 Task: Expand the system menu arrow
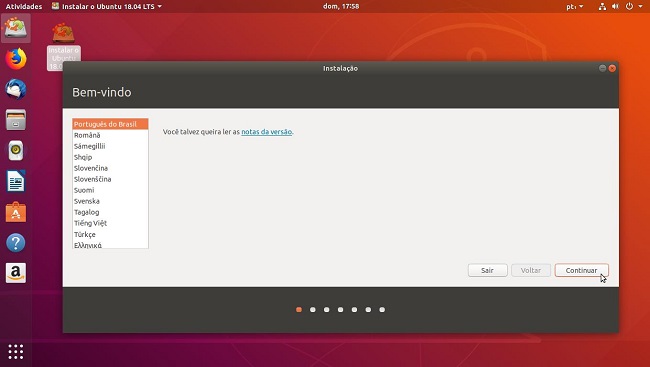click(640, 6)
